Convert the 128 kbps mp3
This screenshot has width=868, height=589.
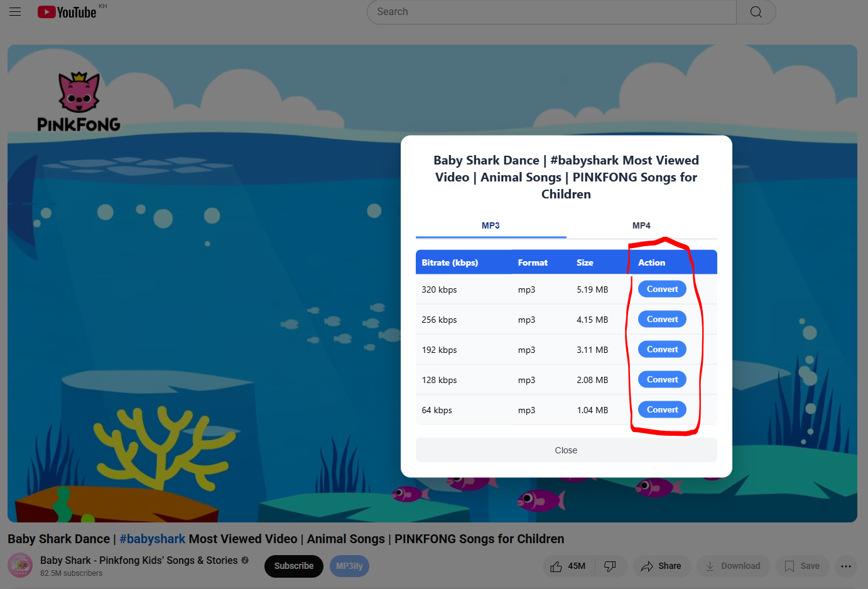[x=662, y=379]
